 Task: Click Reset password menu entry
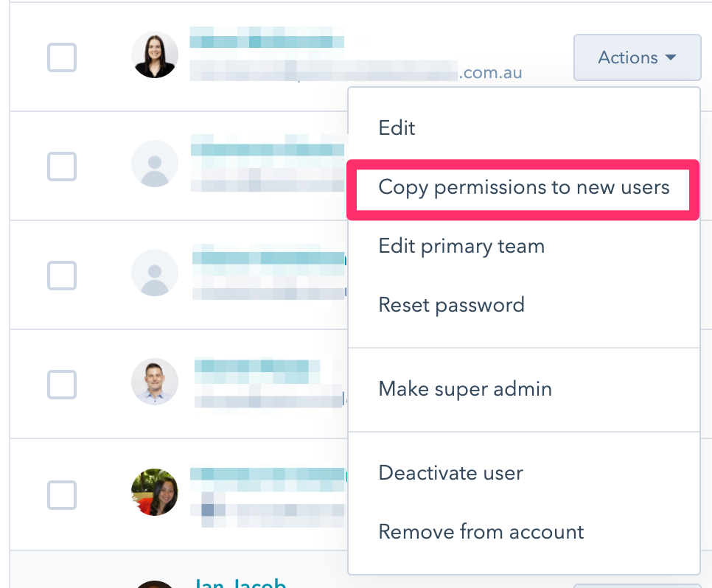coord(451,304)
